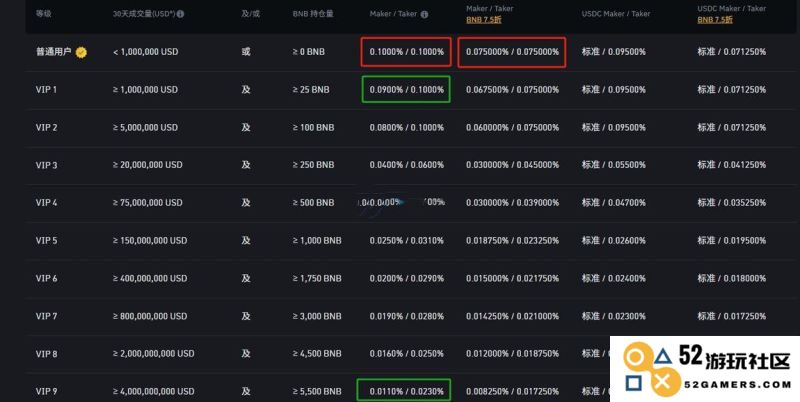Viewport: 800px width, 402px height.
Task: Click the 等级 column header
Action: 43,14
